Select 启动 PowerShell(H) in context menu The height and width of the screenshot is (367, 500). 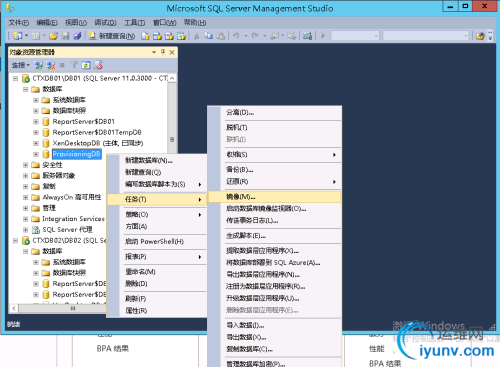click(157, 241)
